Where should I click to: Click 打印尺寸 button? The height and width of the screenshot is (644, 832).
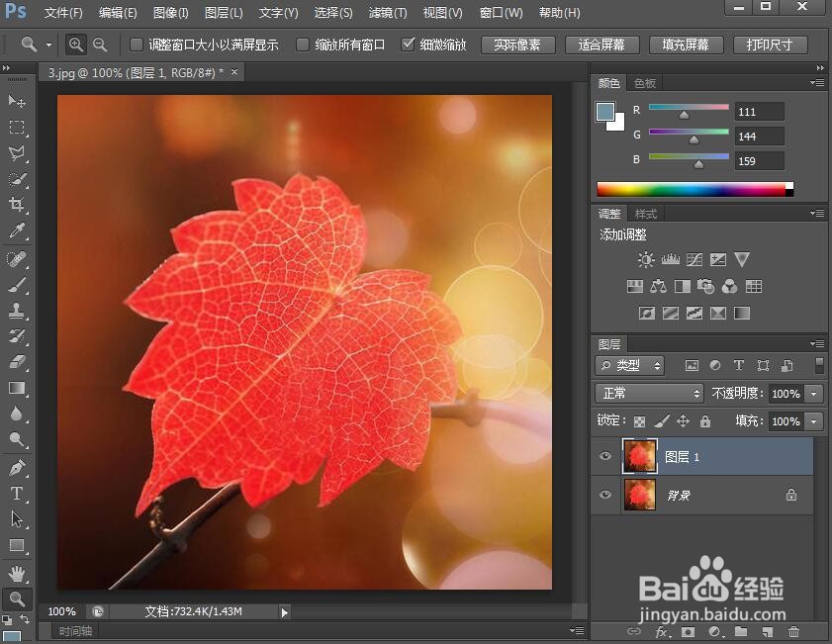(771, 46)
